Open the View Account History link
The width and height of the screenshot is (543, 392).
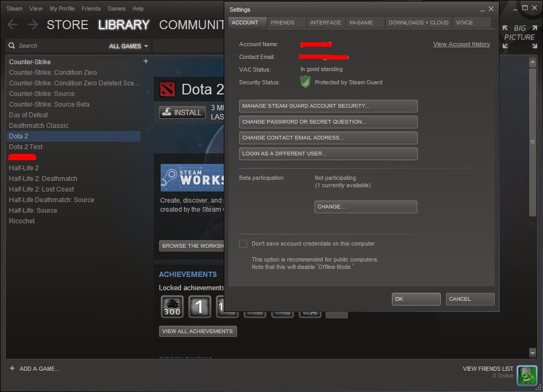461,44
